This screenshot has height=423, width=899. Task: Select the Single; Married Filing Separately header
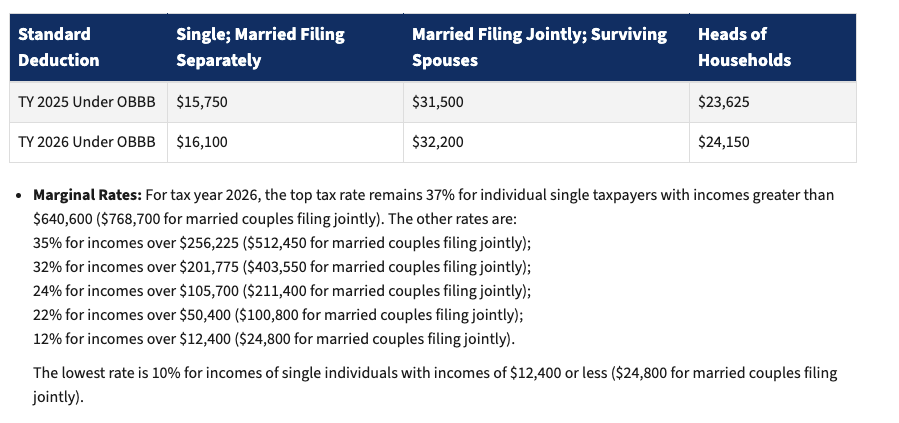point(260,47)
